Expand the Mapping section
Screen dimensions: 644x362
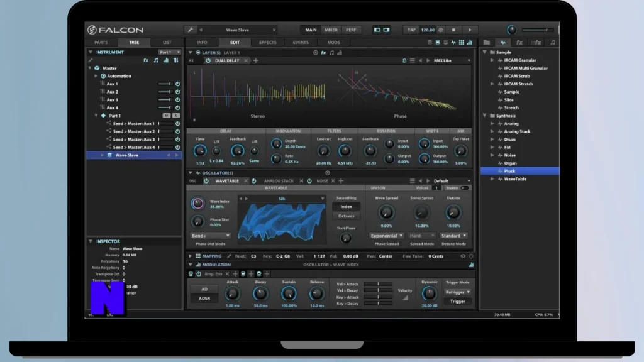pos(190,256)
